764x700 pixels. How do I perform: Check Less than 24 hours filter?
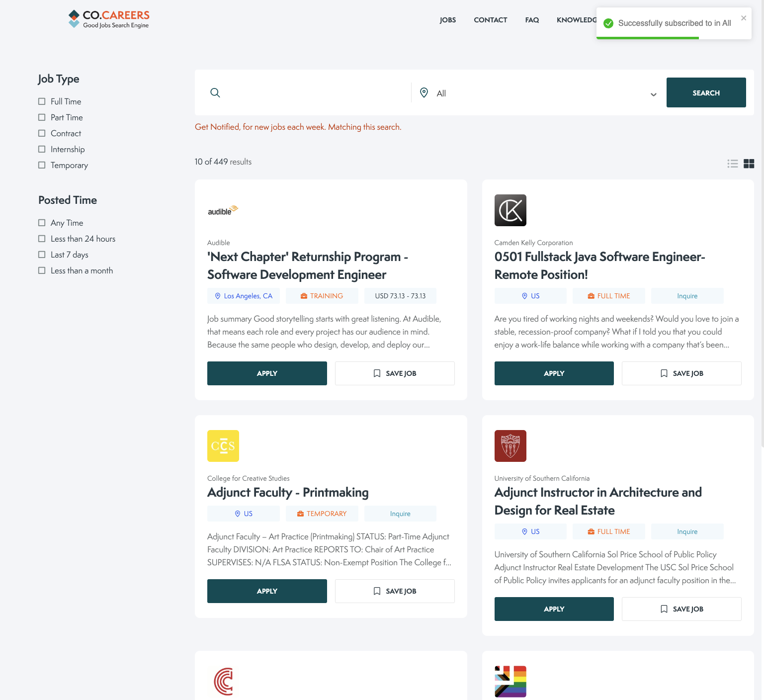42,239
